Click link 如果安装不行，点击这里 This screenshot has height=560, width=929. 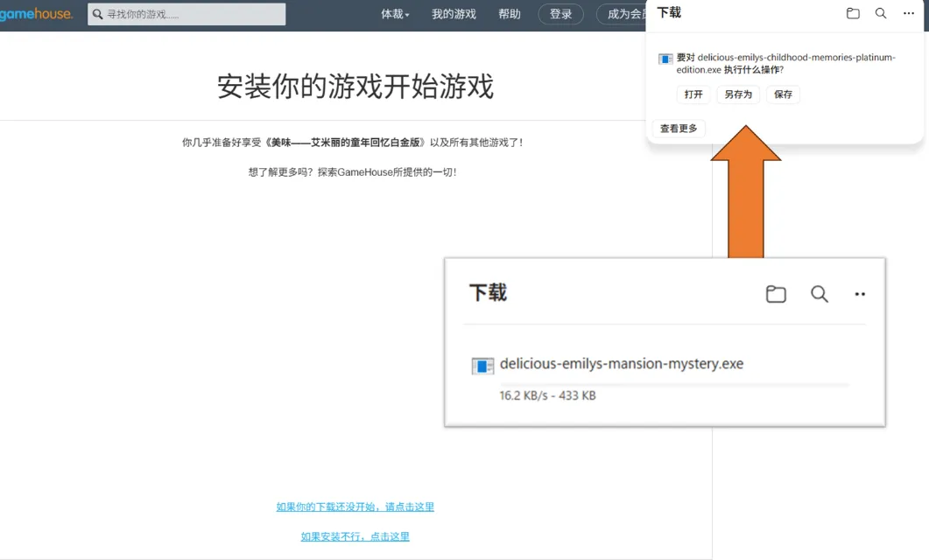(355, 536)
